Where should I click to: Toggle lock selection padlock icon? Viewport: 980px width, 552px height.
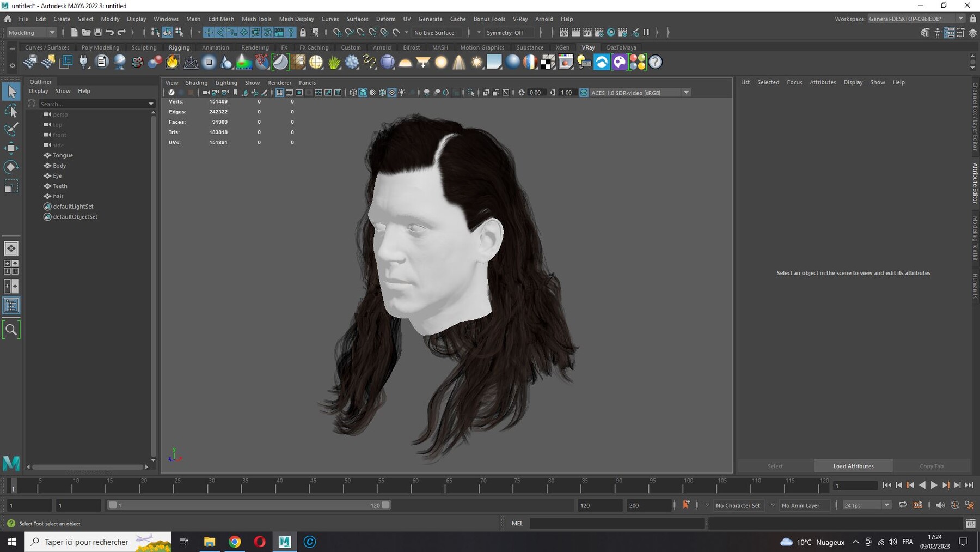[x=303, y=32]
